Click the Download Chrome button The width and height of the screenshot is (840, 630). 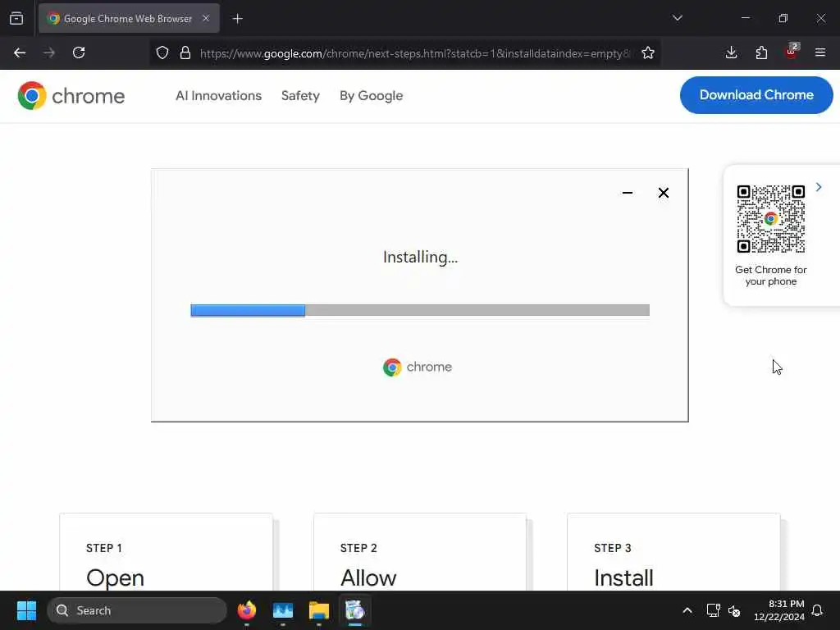point(756,95)
